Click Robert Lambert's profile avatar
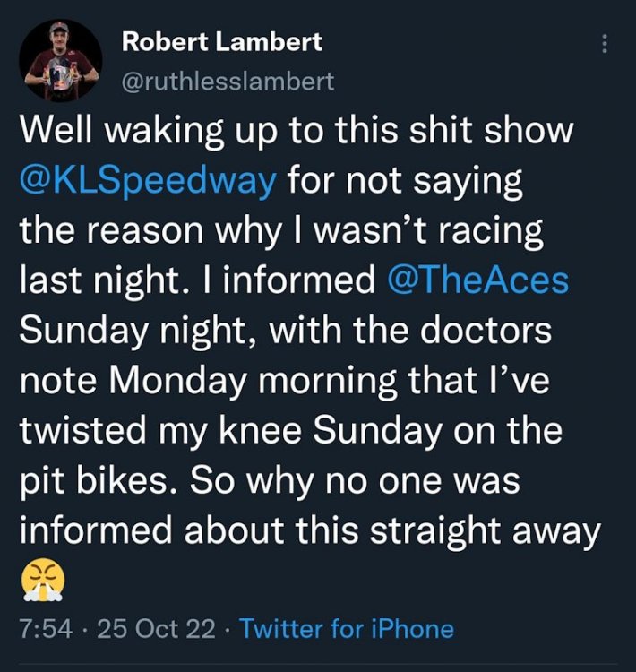 coord(61,60)
